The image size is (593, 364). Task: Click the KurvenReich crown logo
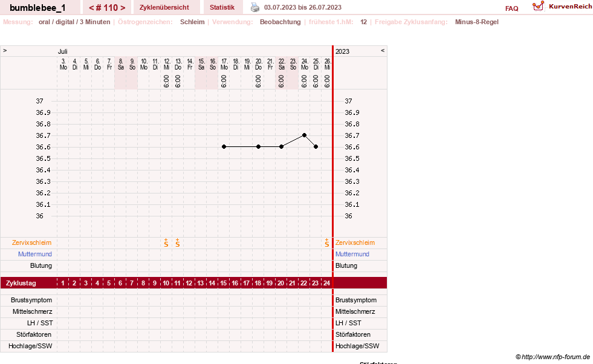538,6
